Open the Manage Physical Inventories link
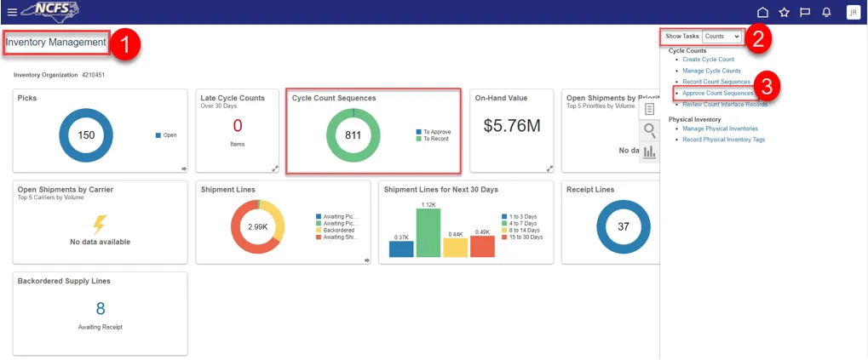The width and height of the screenshot is (868, 360). pyautogui.click(x=718, y=129)
